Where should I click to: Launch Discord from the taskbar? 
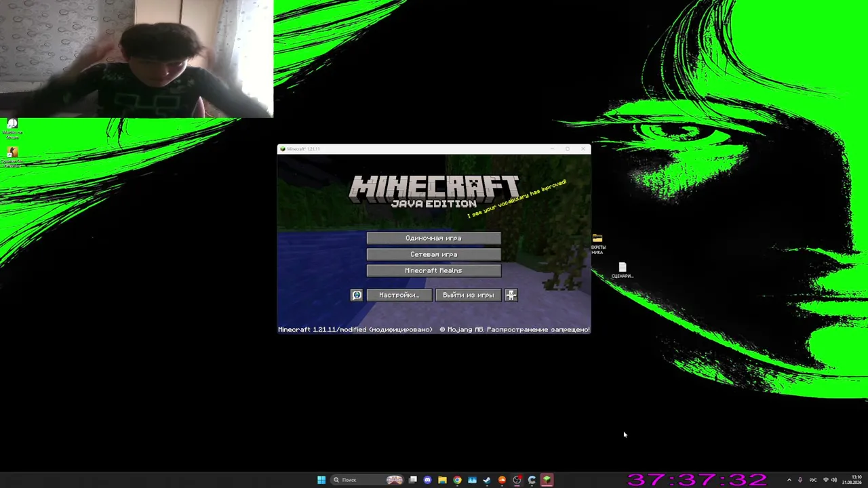[427, 480]
